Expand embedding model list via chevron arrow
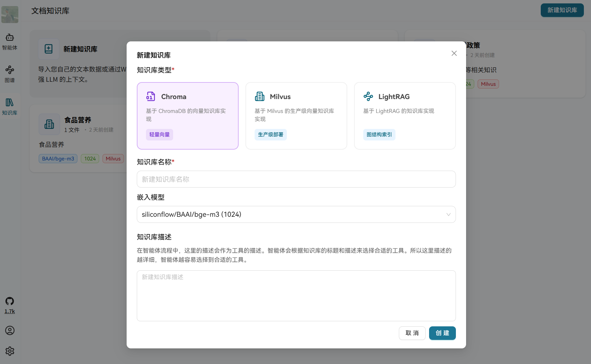 click(x=448, y=214)
